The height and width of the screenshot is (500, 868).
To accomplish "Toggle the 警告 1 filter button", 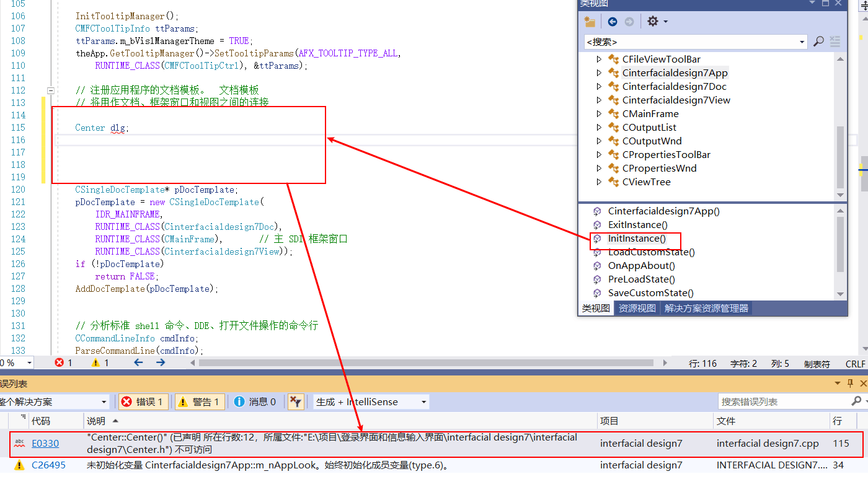I will click(x=200, y=402).
